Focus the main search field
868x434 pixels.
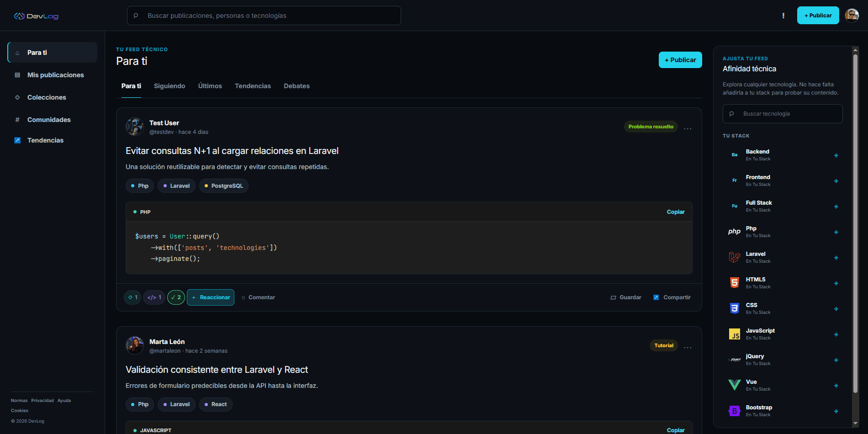point(264,16)
